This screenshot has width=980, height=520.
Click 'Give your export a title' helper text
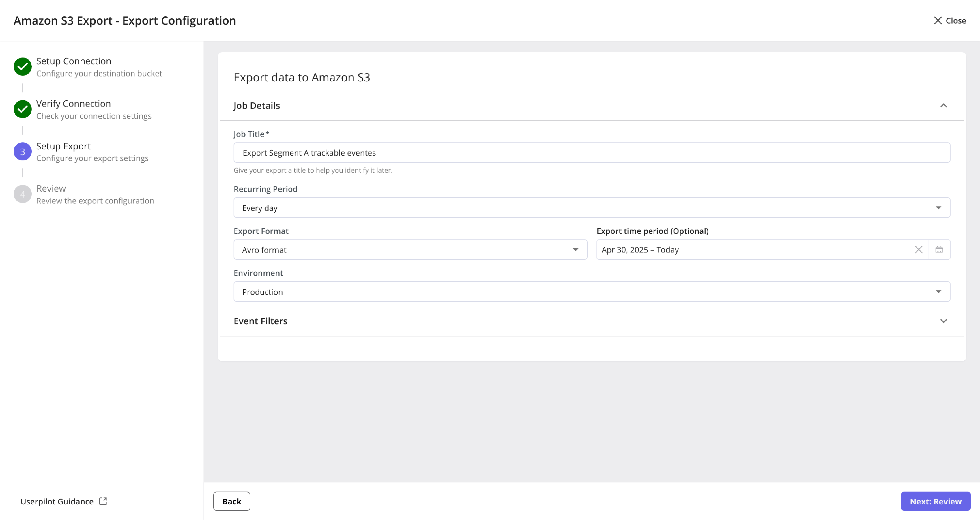pos(313,171)
